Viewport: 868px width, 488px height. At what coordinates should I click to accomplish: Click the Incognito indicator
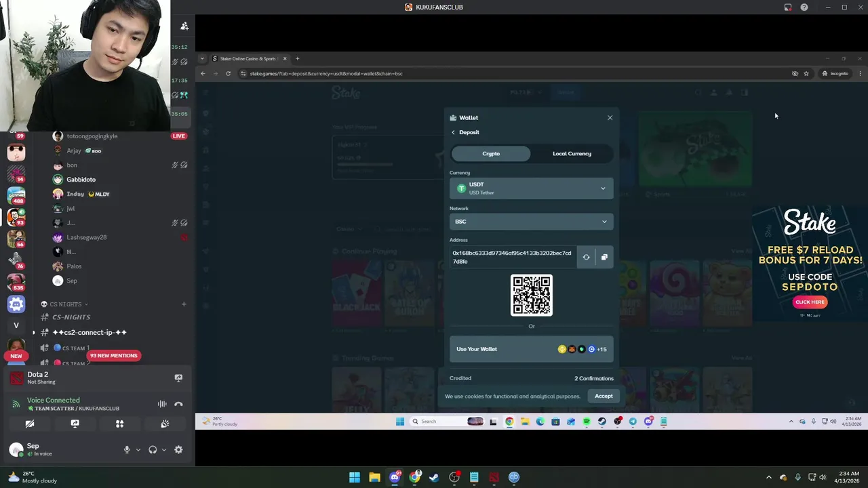(x=835, y=73)
